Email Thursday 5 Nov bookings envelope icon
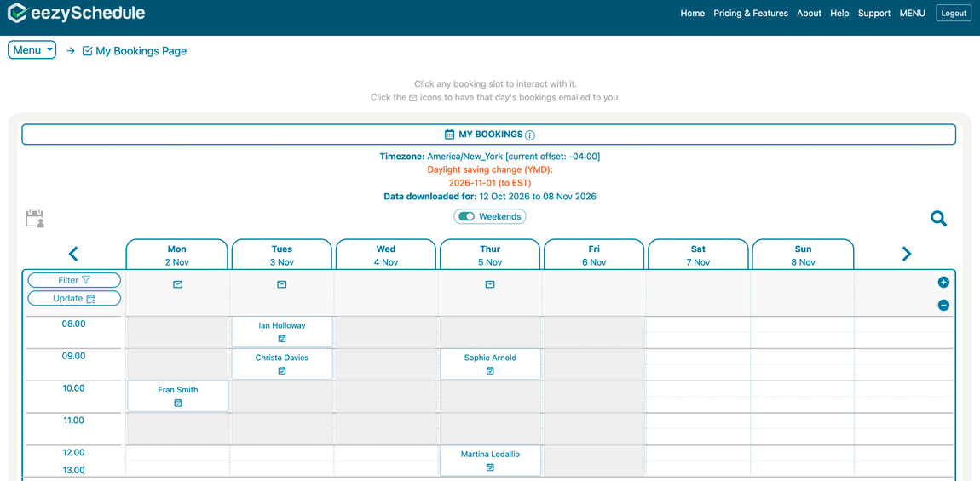The height and width of the screenshot is (481, 980). point(490,285)
